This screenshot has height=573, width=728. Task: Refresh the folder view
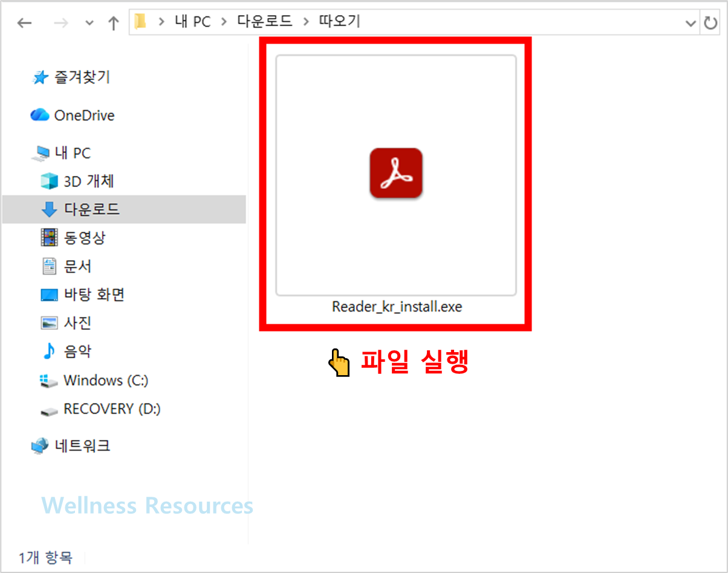710,23
